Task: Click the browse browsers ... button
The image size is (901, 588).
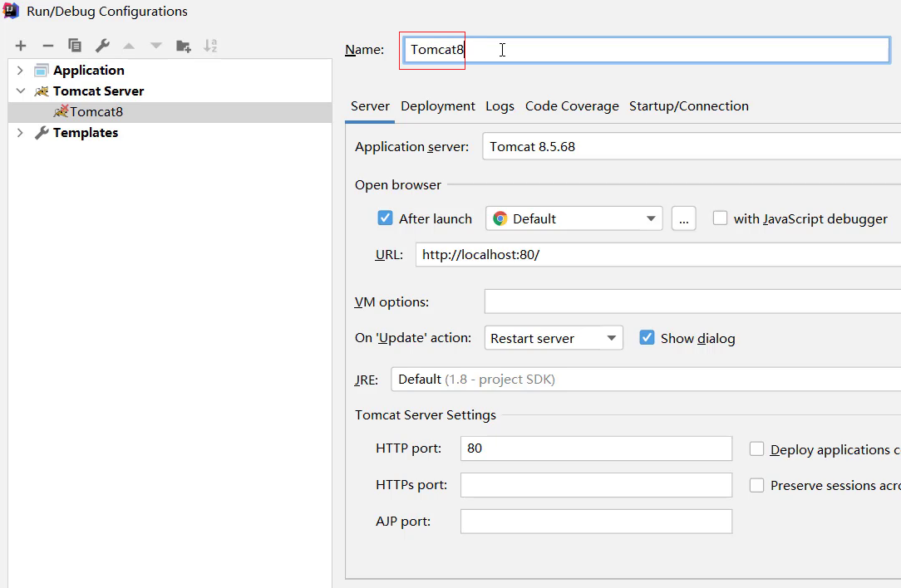Action: [683, 218]
